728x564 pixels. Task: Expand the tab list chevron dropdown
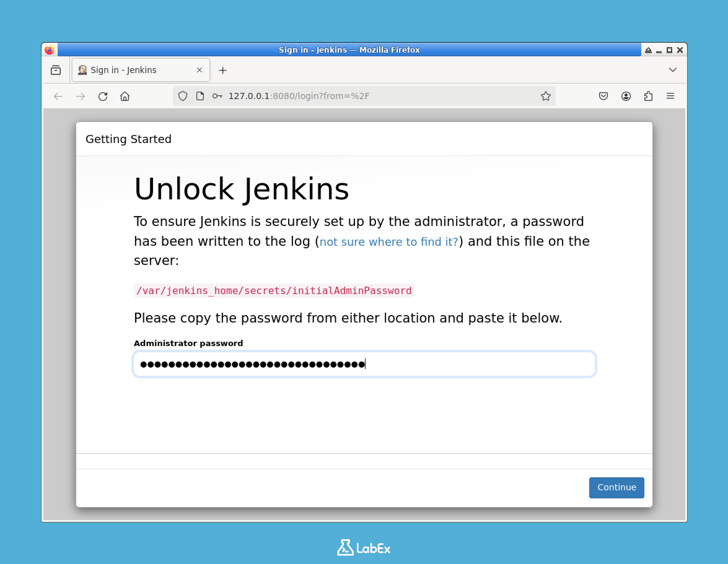[x=672, y=70]
